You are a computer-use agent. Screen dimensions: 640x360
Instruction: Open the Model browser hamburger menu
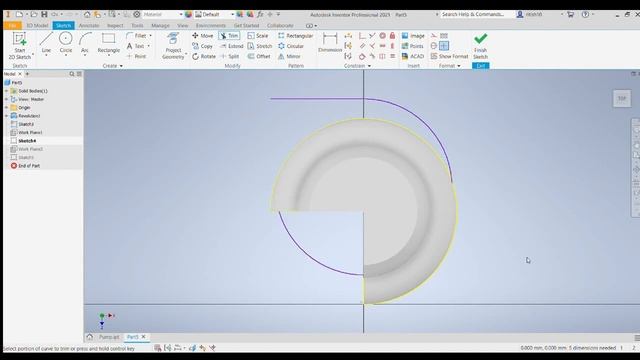[x=79, y=74]
